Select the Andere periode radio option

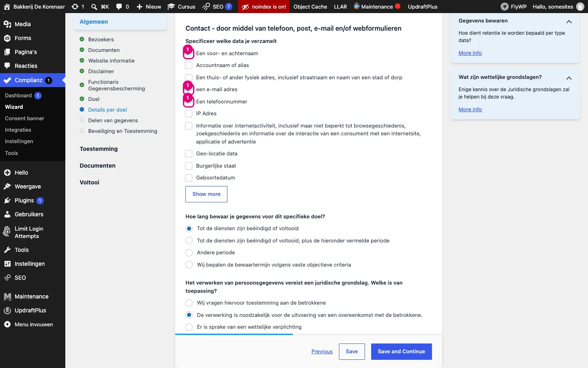click(189, 253)
